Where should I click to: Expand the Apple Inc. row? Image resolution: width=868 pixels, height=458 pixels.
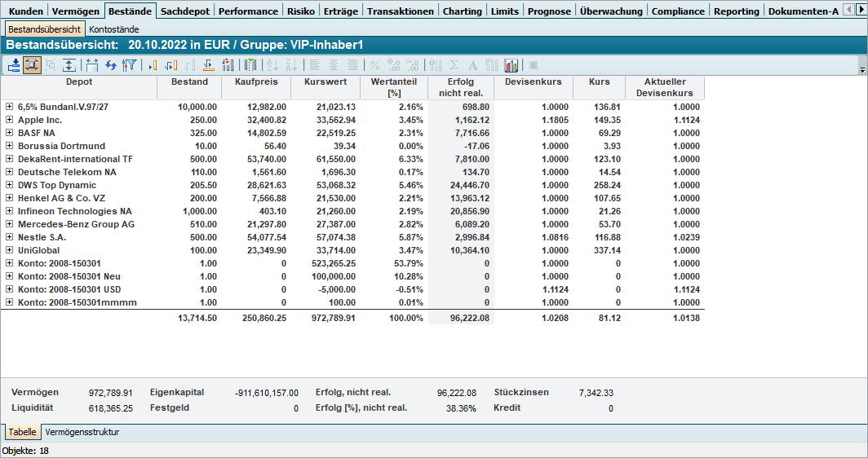click(9, 120)
